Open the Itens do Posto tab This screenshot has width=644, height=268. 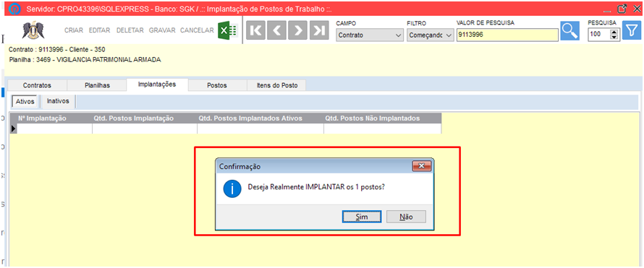(277, 85)
